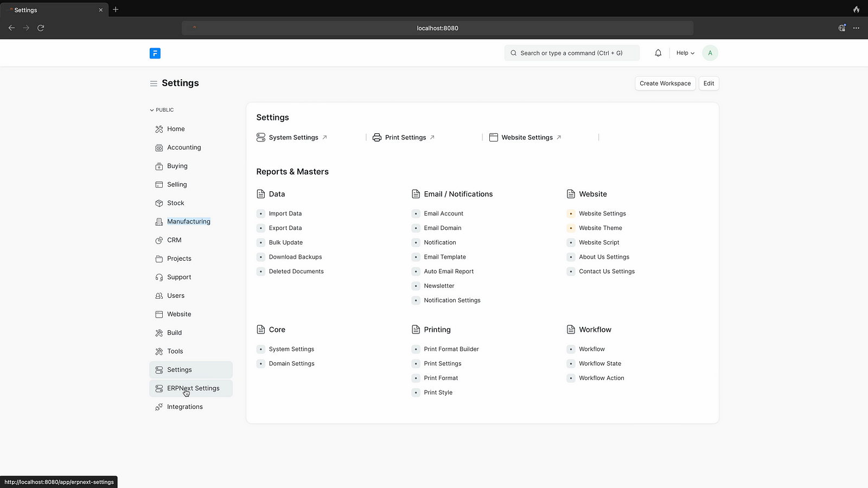Open the Import Data link
The height and width of the screenshot is (488, 868).
pos(285,214)
